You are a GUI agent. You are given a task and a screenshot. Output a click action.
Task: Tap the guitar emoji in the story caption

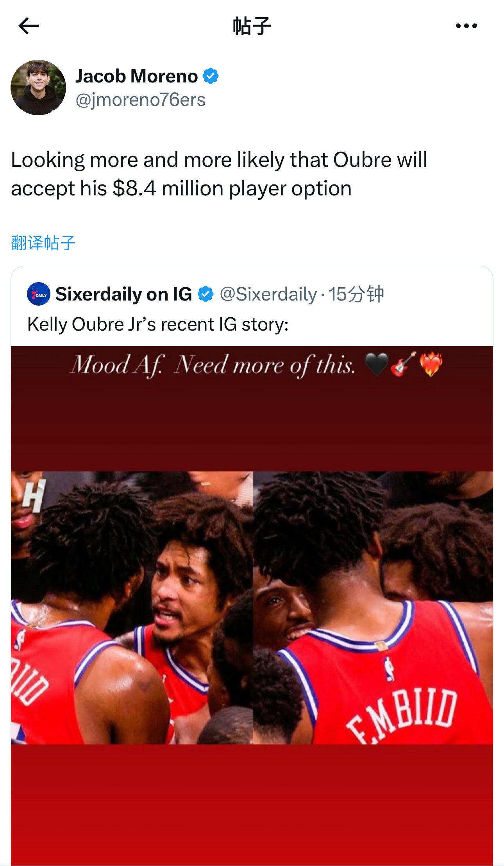click(x=403, y=364)
